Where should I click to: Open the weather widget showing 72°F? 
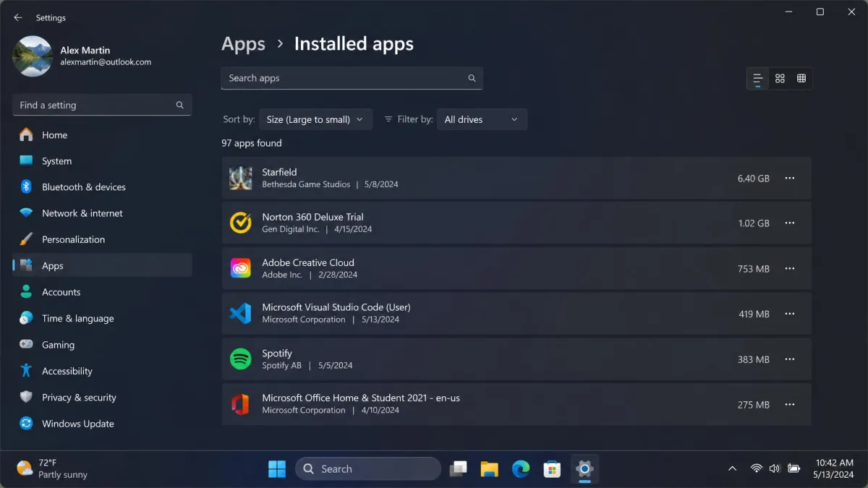52,468
